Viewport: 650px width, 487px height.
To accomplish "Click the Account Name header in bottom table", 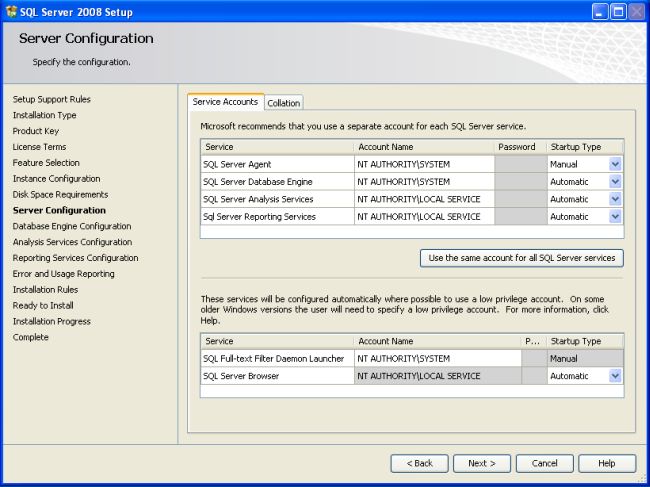I will point(438,341).
